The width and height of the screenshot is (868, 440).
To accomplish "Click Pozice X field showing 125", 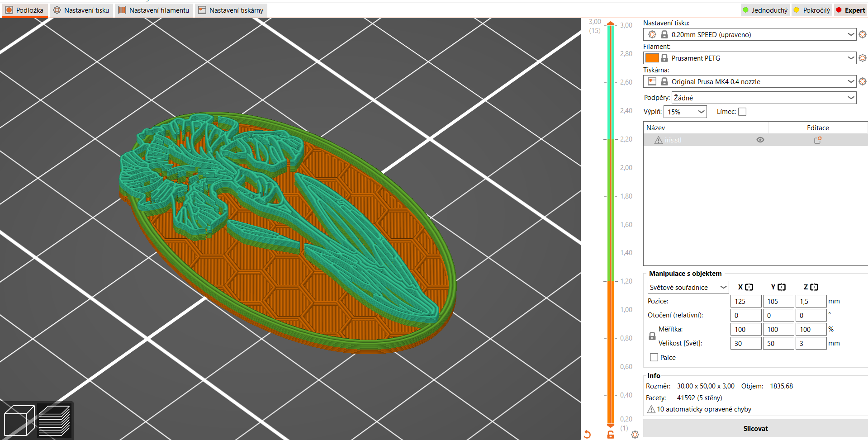I will click(746, 301).
